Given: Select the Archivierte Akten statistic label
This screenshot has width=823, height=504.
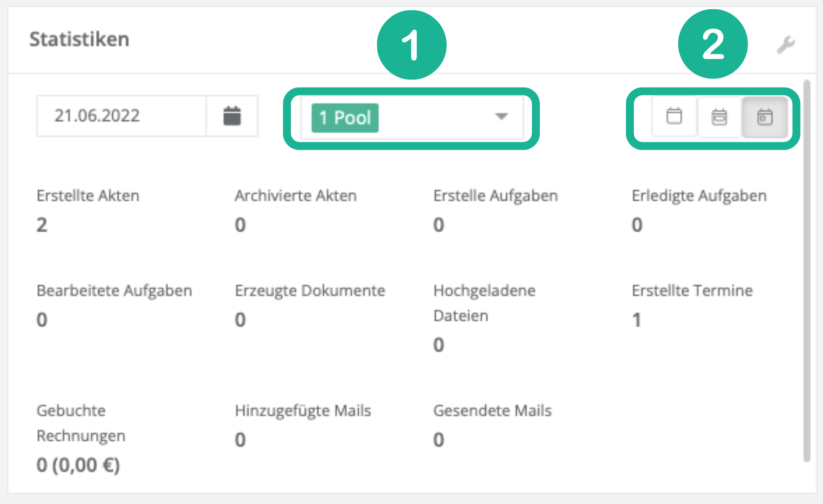Looking at the screenshot, I should point(296,196).
